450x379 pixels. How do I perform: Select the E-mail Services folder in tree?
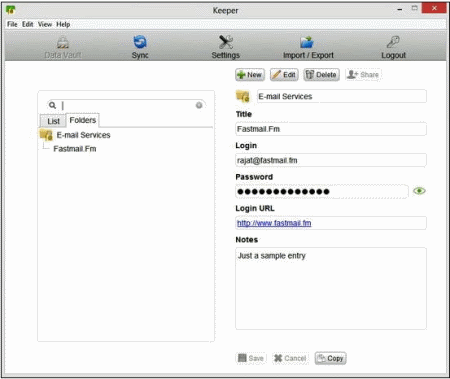(x=83, y=135)
